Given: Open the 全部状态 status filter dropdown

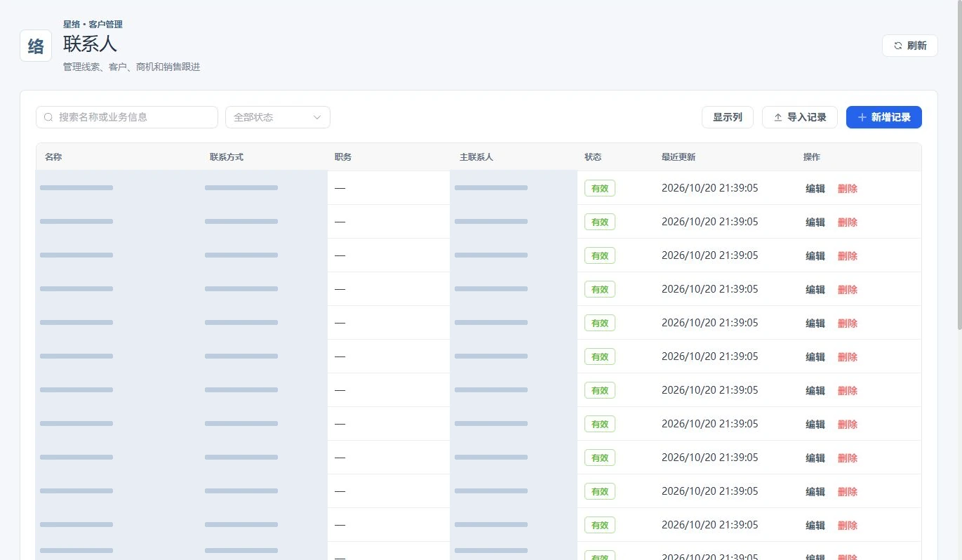Looking at the screenshot, I should point(277,117).
